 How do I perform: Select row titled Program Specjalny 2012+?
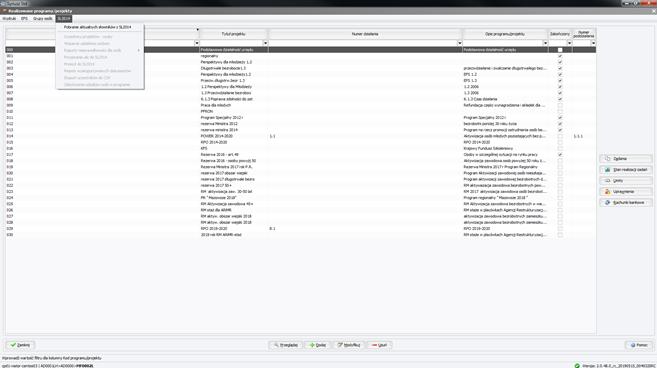(300, 117)
